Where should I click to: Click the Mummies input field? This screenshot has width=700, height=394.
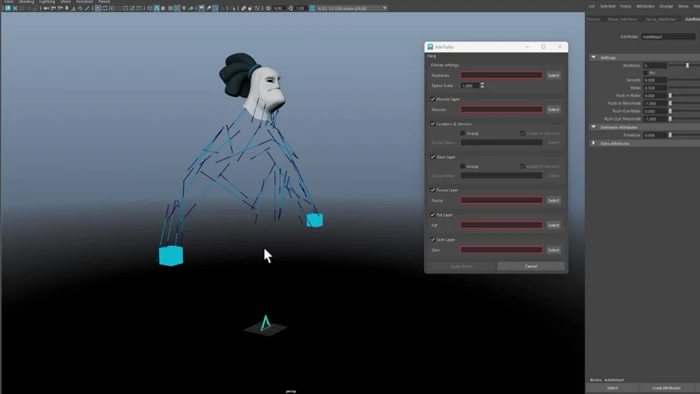(502, 75)
